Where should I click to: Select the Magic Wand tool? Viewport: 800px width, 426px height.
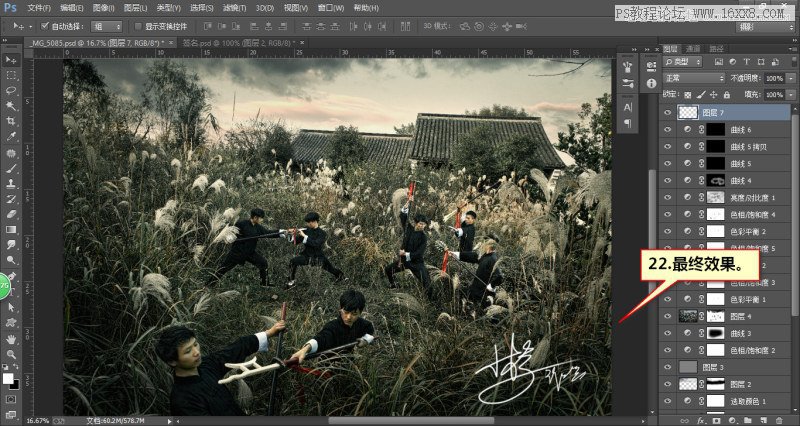tap(11, 106)
